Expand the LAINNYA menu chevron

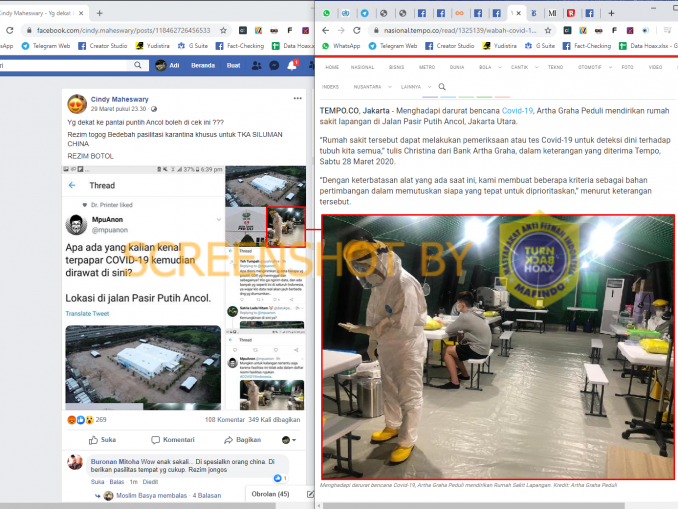click(x=429, y=86)
